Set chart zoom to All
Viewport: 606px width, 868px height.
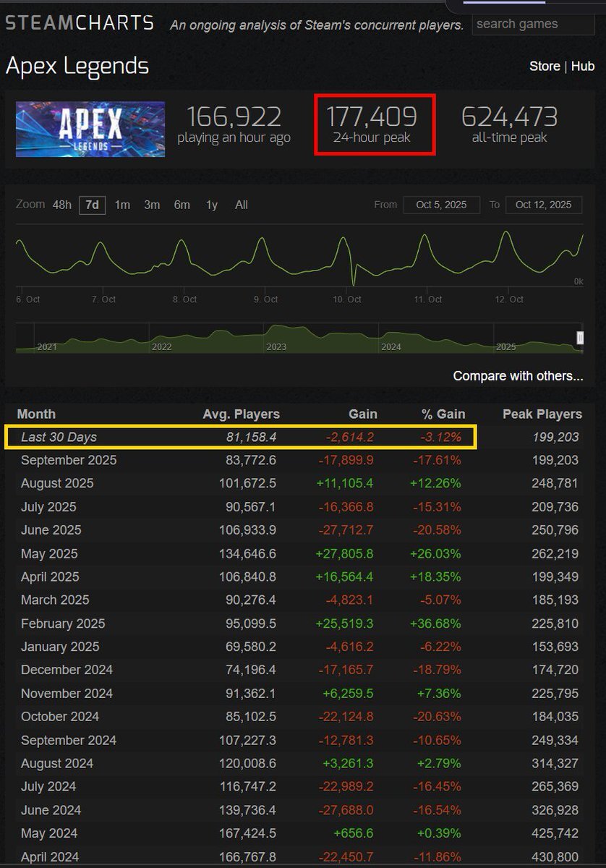pyautogui.click(x=242, y=205)
